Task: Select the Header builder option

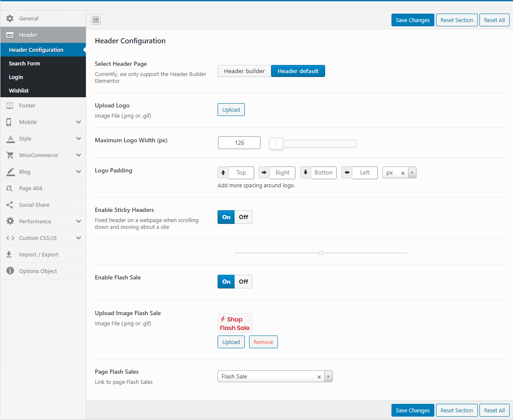Action: click(244, 71)
